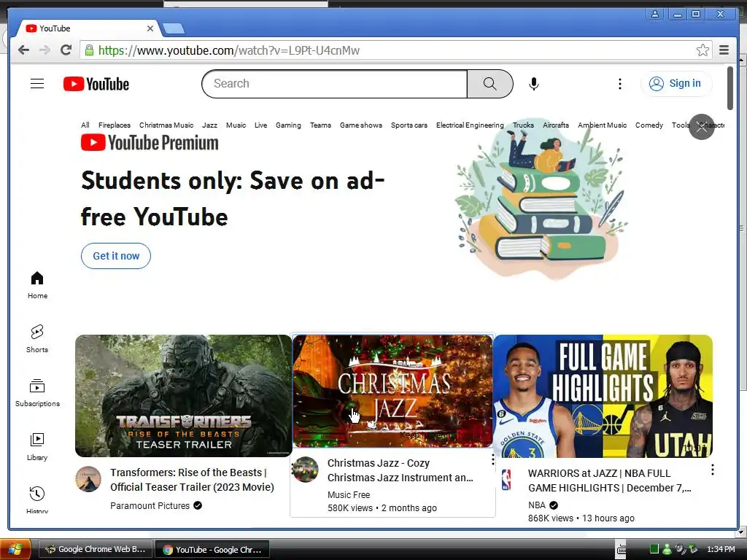
Task: Click the green padlock security icon
Action: pyautogui.click(x=89, y=50)
